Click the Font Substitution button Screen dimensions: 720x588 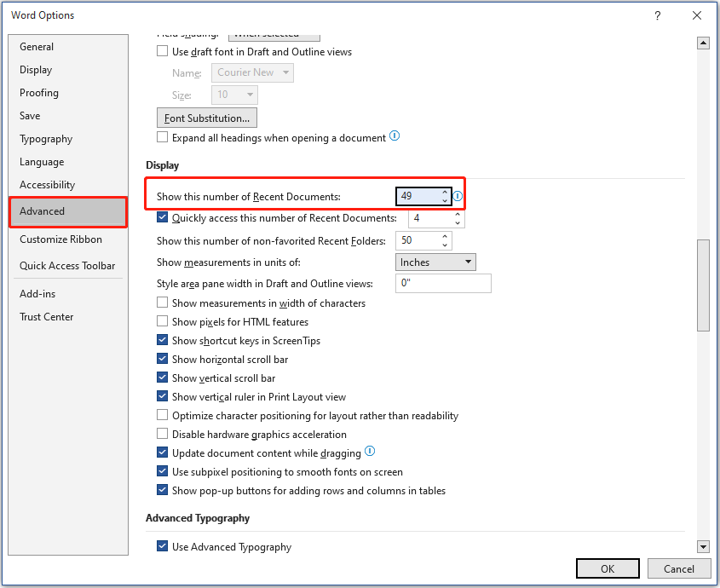[207, 118]
